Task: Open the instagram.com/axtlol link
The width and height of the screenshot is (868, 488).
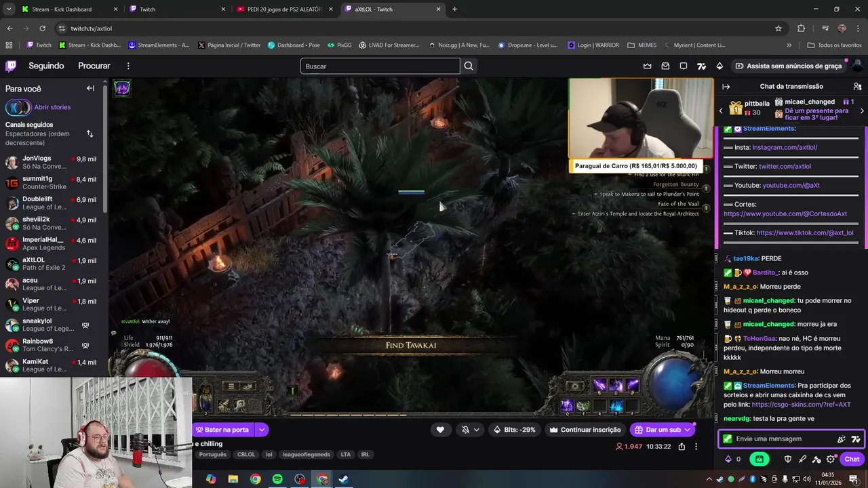Action: [x=785, y=147]
